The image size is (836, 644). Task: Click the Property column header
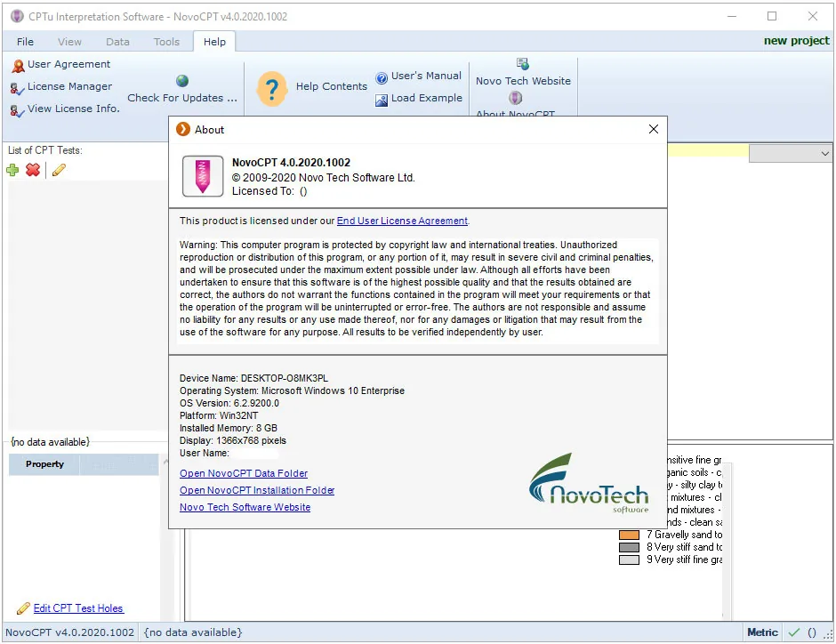(44, 464)
